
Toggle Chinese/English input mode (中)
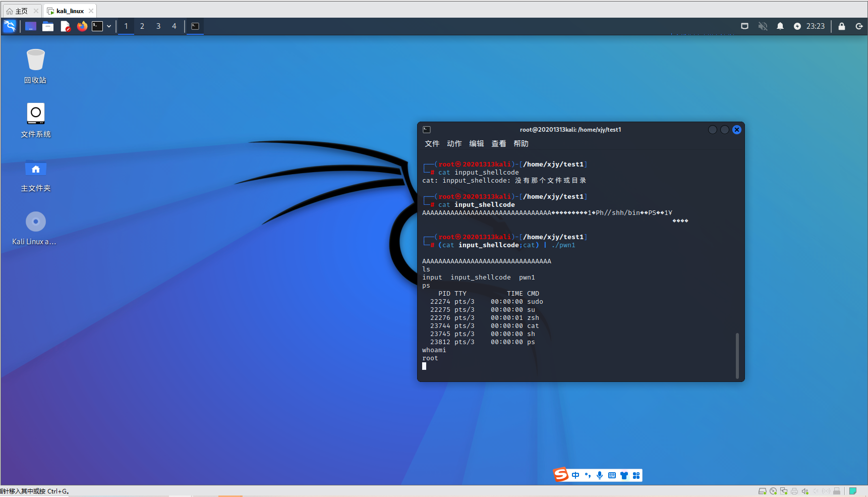[575, 475]
